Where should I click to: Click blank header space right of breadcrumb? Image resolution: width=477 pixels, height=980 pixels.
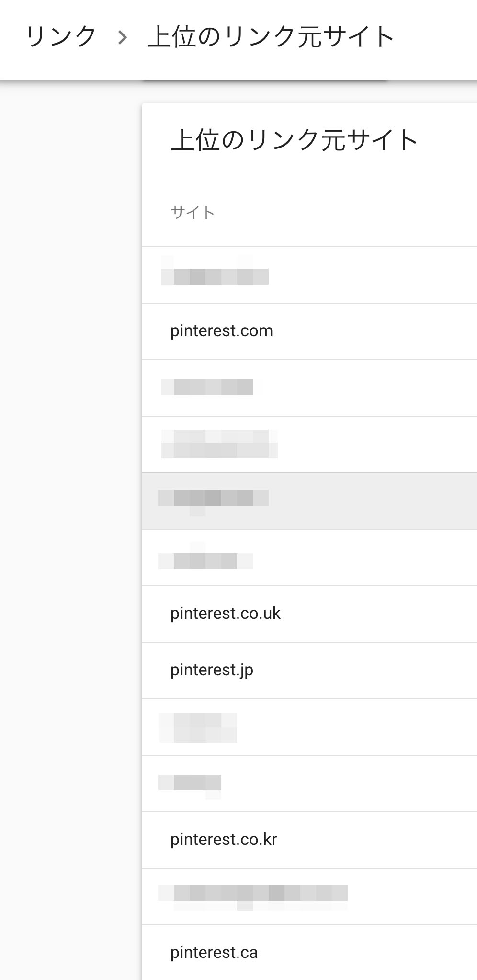(x=436, y=37)
